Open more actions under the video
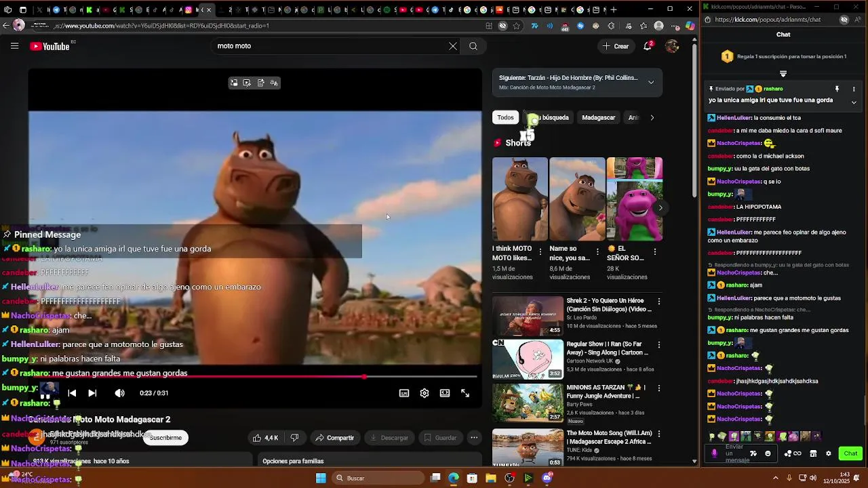Image resolution: width=868 pixels, height=488 pixels. tap(474, 438)
